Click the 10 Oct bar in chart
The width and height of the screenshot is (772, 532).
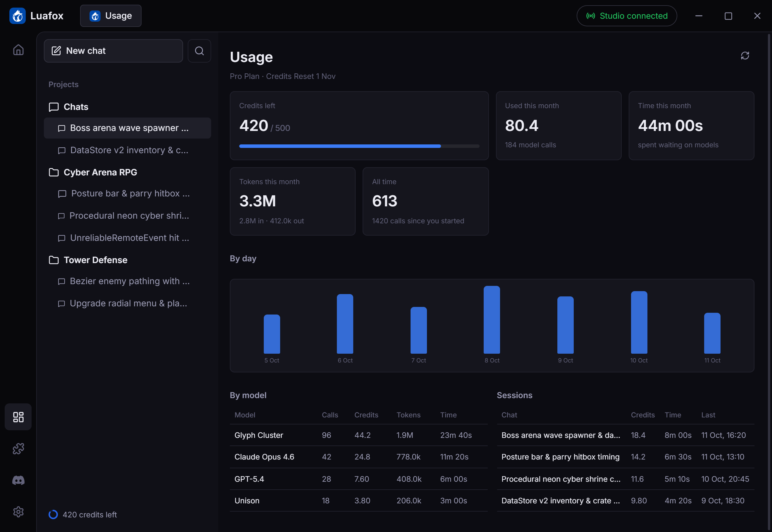(x=639, y=322)
